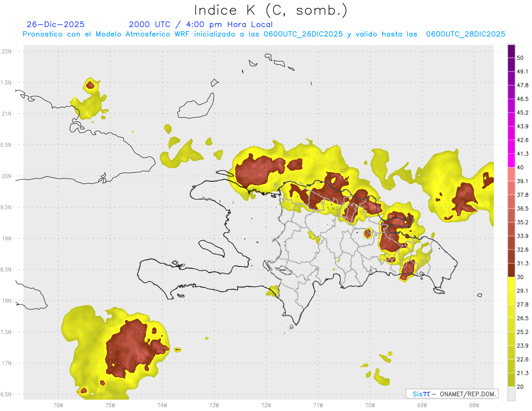Click the legend value "45.2"
This screenshot has height=411, width=532.
pyautogui.click(x=523, y=113)
